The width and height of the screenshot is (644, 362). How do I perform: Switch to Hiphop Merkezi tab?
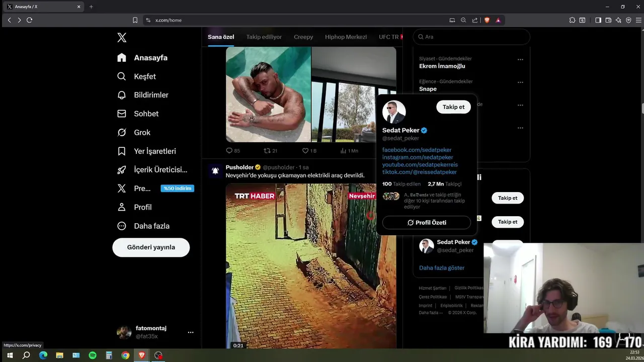tap(346, 37)
